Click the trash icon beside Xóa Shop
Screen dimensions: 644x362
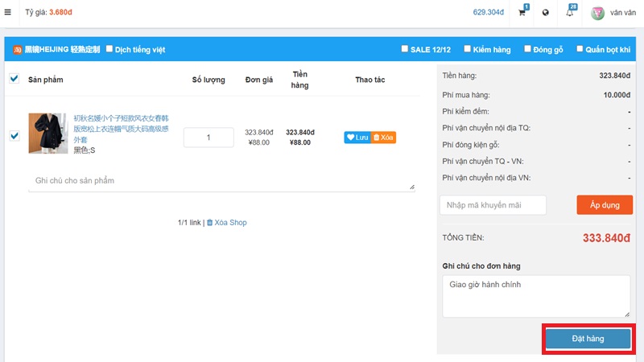click(x=210, y=223)
